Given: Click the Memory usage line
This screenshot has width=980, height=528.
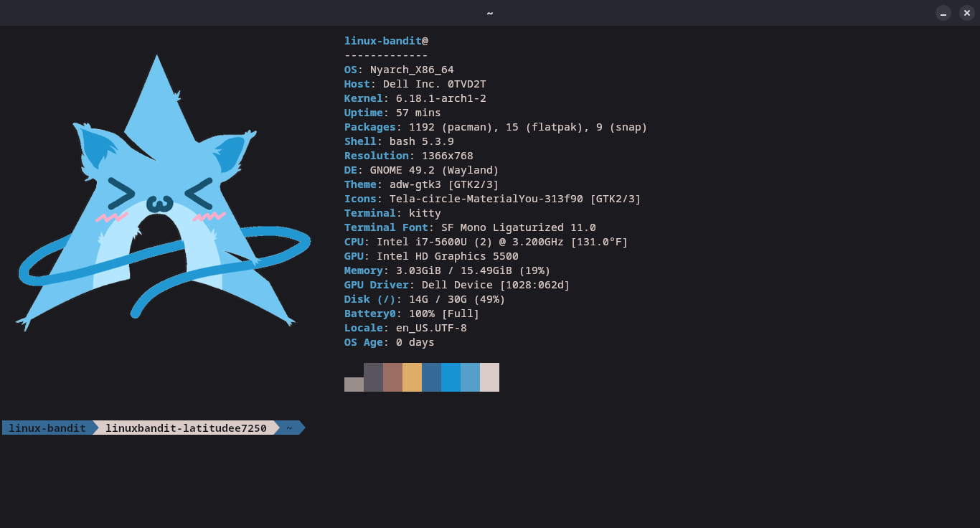Looking at the screenshot, I should coord(447,270).
